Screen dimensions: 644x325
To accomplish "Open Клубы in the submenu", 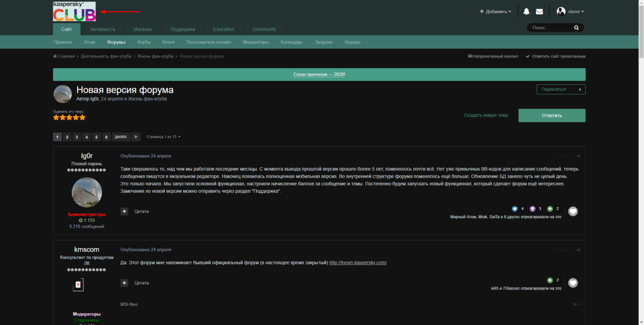I will pyautogui.click(x=144, y=42).
